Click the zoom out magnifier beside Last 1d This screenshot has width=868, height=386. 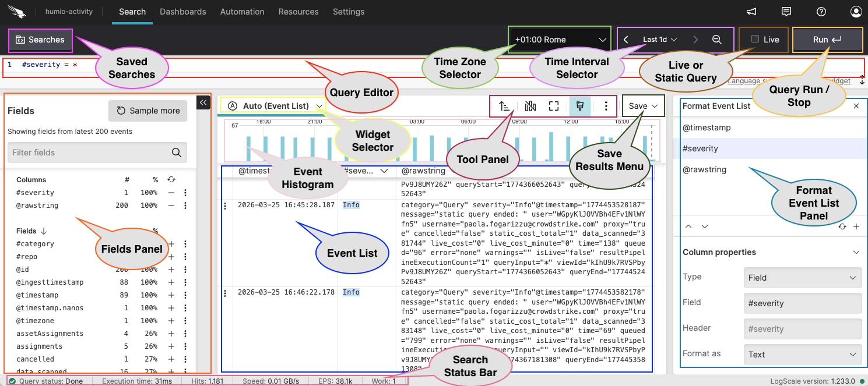tap(716, 40)
